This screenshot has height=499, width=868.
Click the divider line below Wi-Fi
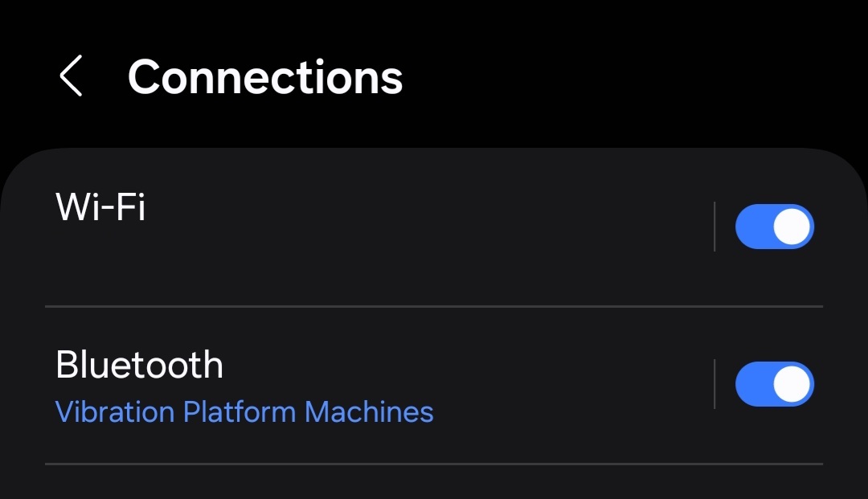coord(434,306)
